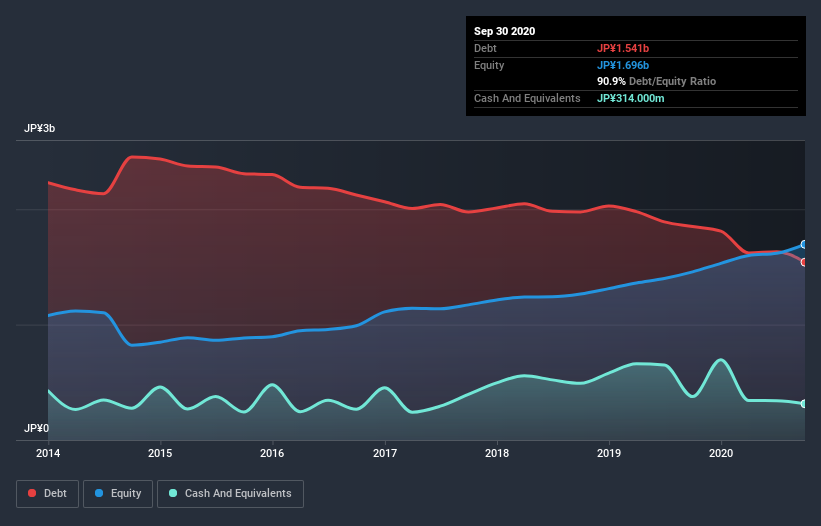Click the 2015 x-axis label

160,453
